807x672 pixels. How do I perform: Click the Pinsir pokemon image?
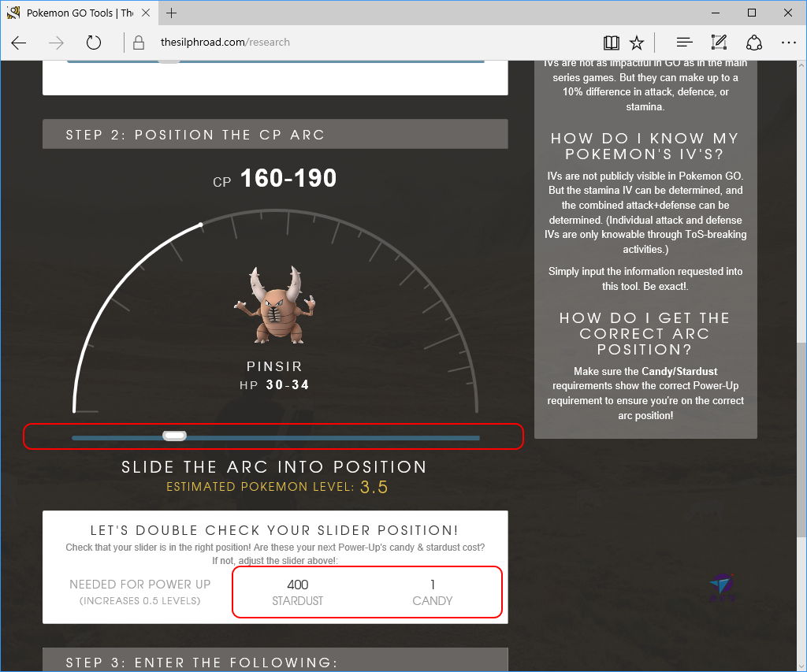click(x=275, y=305)
